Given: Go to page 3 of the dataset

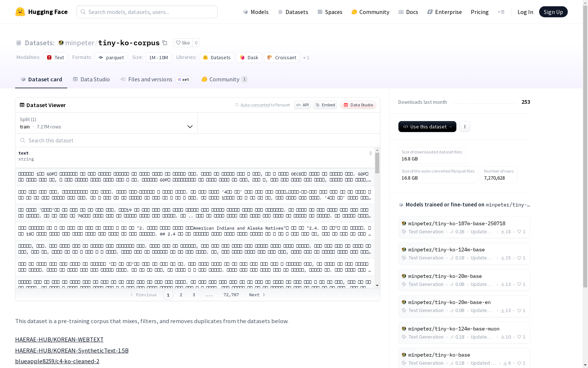Looking at the screenshot, I should 194,295.
